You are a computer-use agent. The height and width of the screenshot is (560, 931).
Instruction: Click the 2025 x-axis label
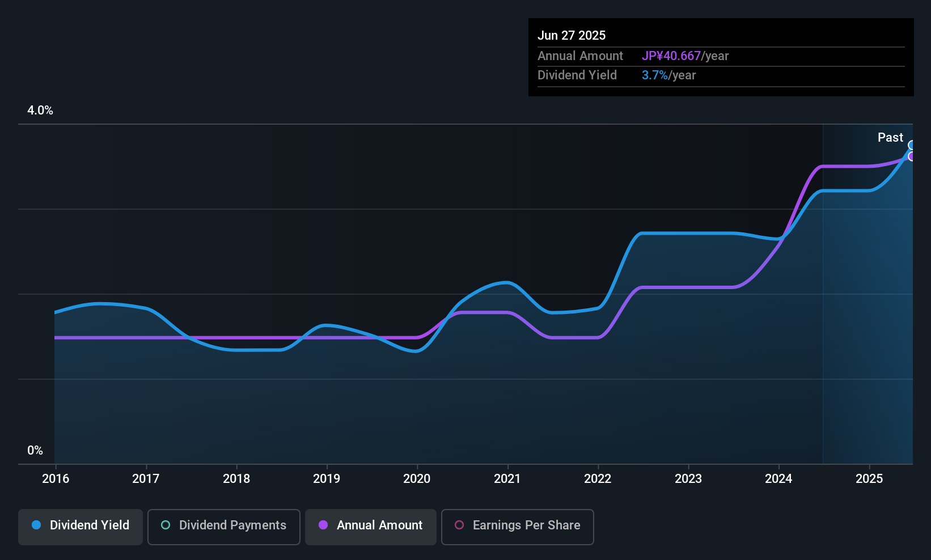tap(869, 479)
